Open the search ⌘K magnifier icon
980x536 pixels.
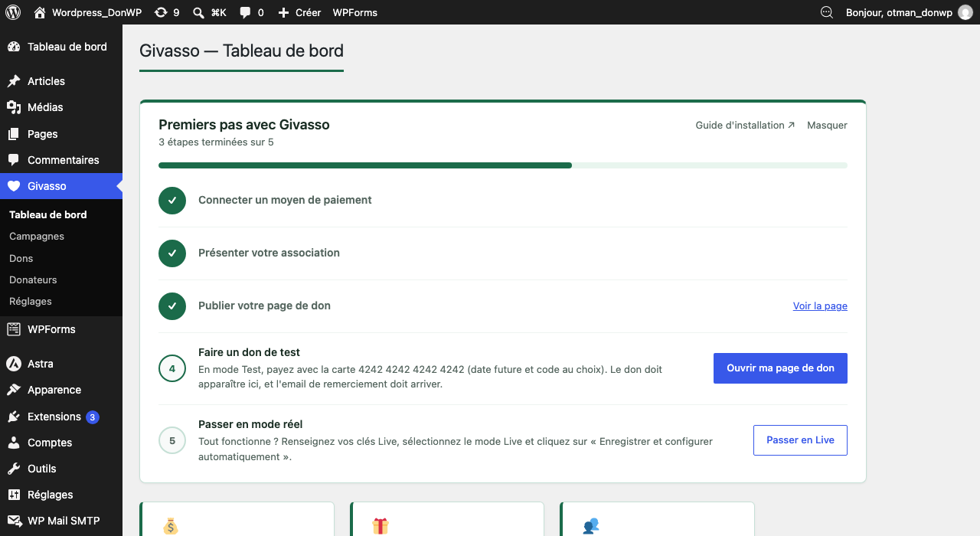click(198, 12)
